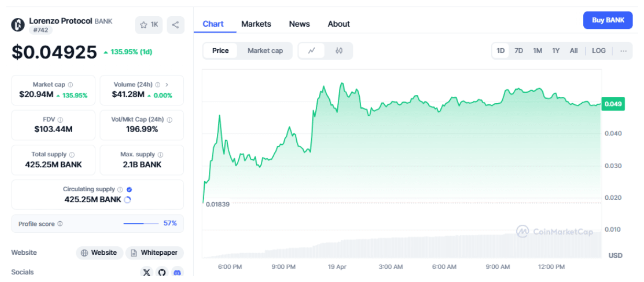
Task: Add Lorenzo Protocol to watchlist via star
Action: (149, 25)
